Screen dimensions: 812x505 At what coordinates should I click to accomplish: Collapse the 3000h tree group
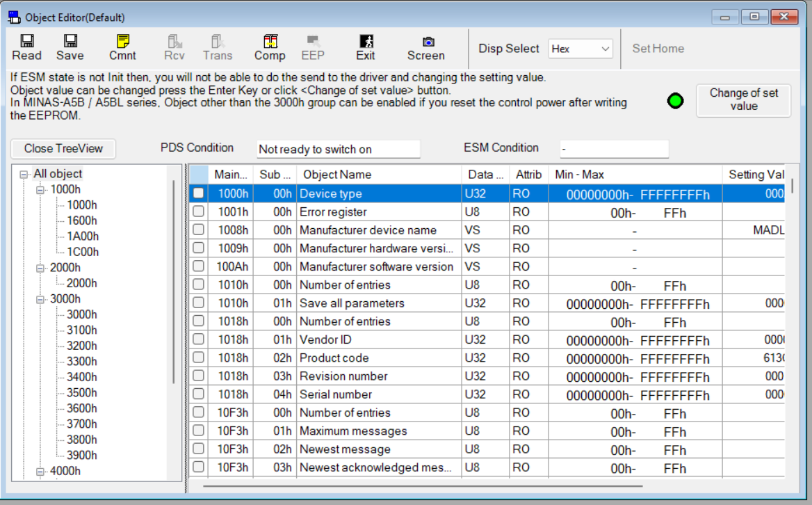[x=40, y=299]
